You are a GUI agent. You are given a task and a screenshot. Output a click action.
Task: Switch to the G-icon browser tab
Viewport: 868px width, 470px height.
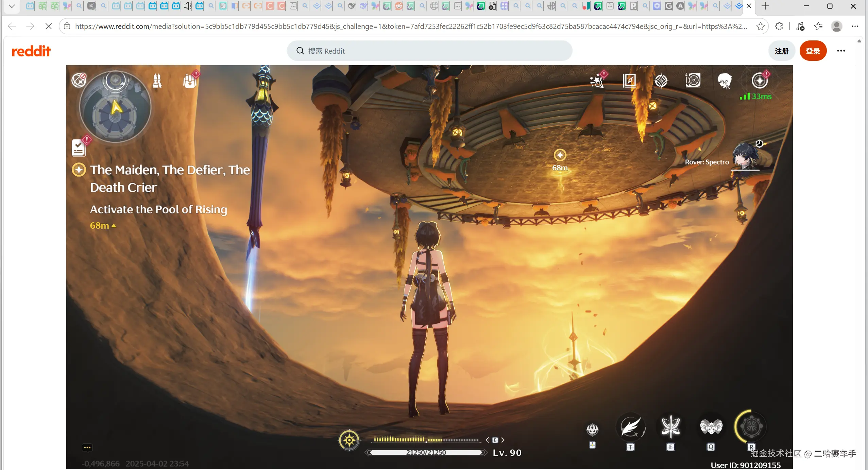click(668, 6)
